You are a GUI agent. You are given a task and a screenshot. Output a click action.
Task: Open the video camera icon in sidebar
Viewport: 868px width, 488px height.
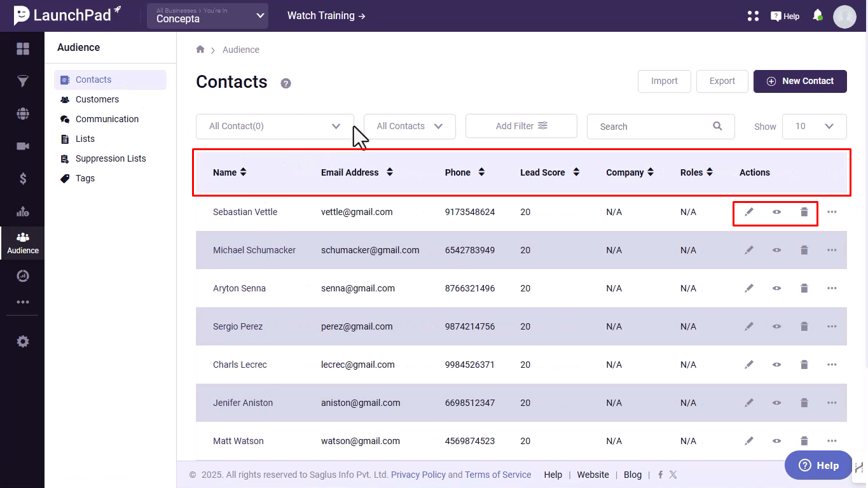[23, 146]
